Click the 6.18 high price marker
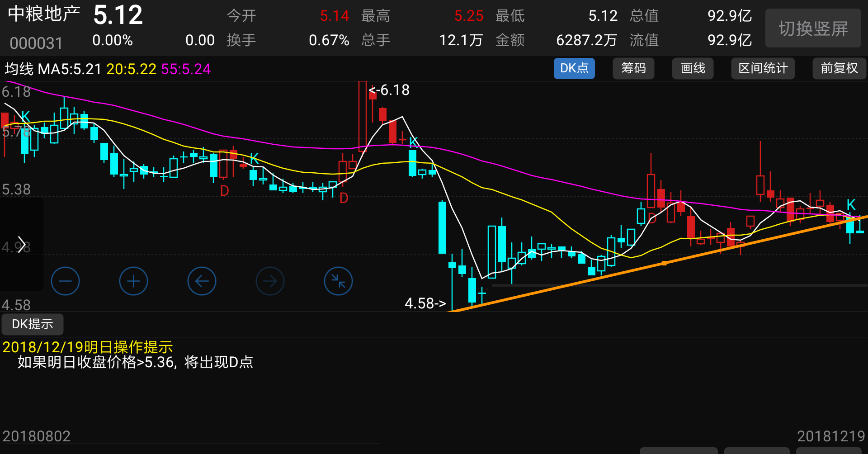This screenshot has height=454, width=868. point(389,90)
